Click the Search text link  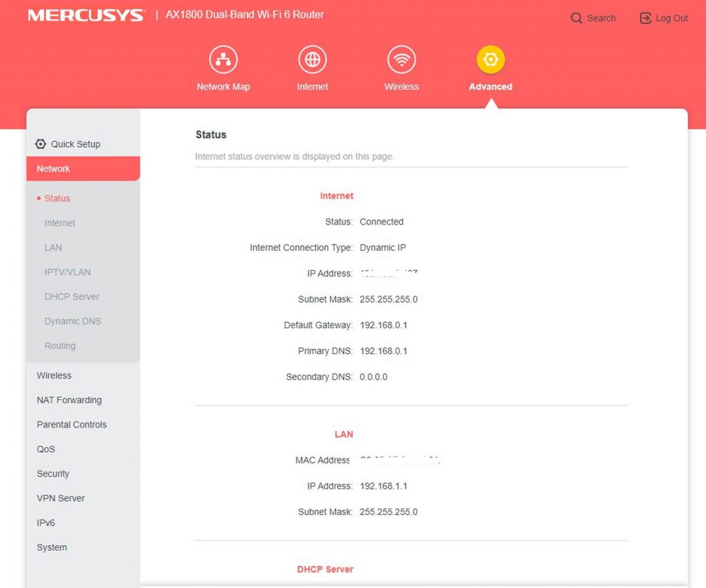click(601, 18)
